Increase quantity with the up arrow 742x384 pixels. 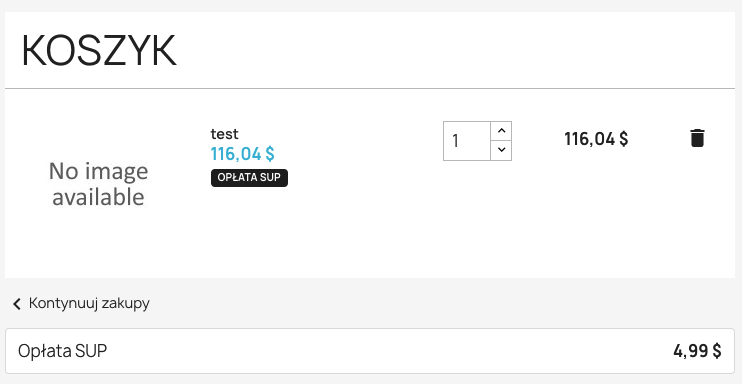[502, 131]
